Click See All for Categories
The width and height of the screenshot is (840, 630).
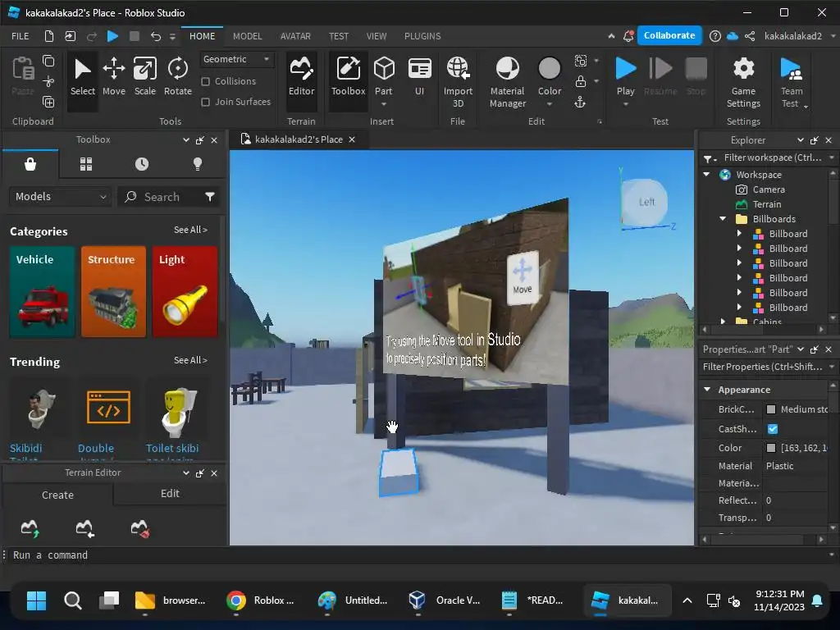click(x=190, y=230)
